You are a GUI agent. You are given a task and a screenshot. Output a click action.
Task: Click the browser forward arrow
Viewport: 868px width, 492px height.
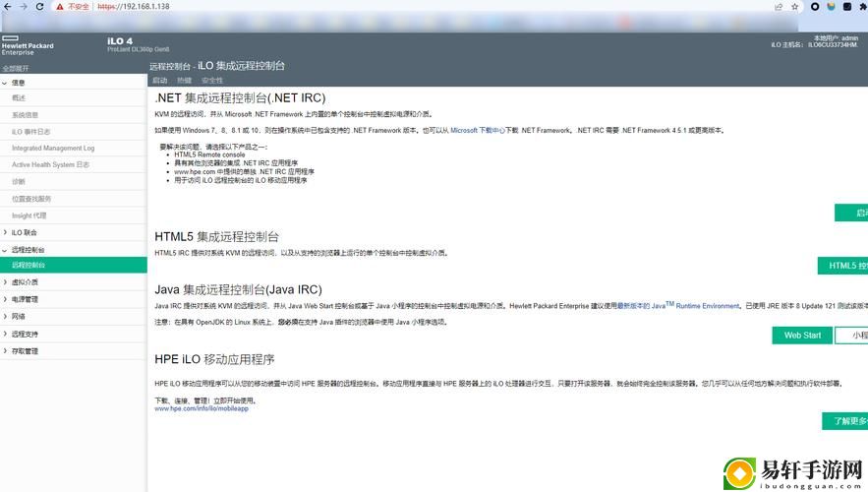pos(24,7)
